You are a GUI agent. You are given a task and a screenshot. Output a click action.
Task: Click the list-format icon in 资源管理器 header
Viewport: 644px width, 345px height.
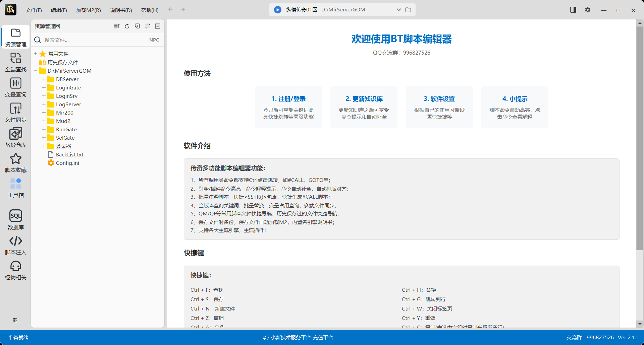click(117, 26)
